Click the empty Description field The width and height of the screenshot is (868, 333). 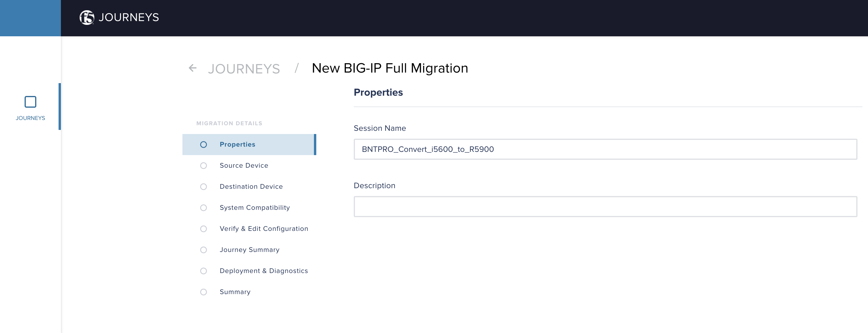point(605,207)
